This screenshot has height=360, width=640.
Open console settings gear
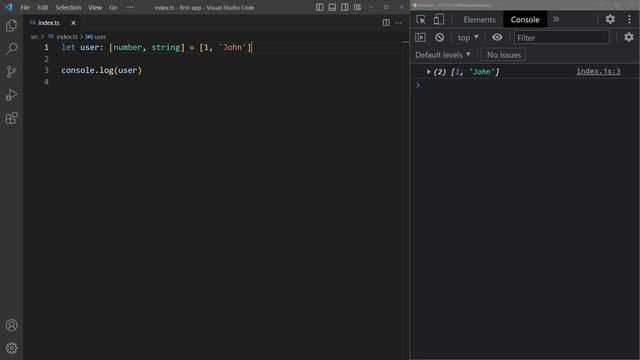tap(629, 37)
